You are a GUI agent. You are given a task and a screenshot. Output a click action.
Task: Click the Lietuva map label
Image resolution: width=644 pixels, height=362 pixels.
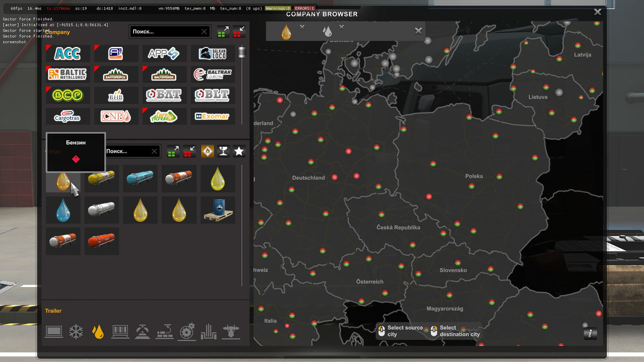tap(538, 97)
